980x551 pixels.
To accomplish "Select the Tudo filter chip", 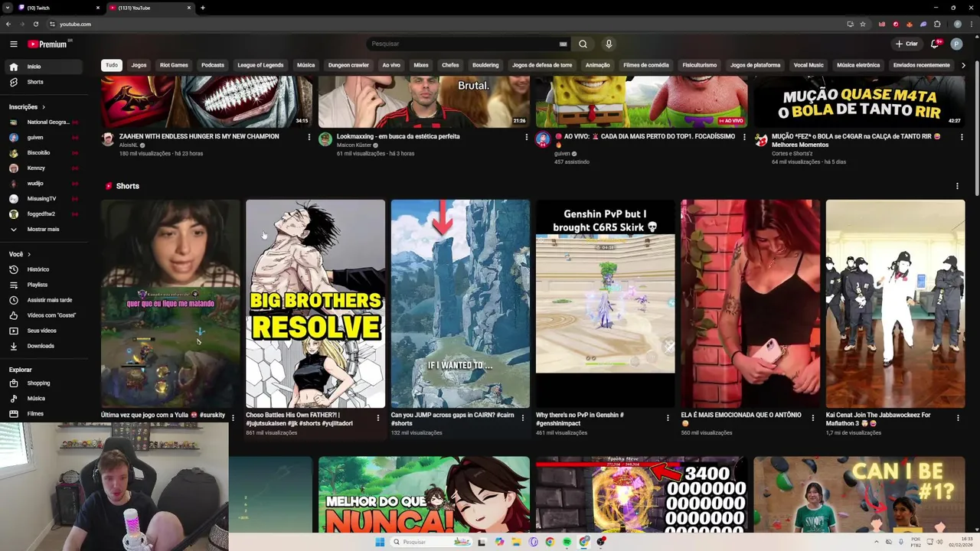I will 112,65.
